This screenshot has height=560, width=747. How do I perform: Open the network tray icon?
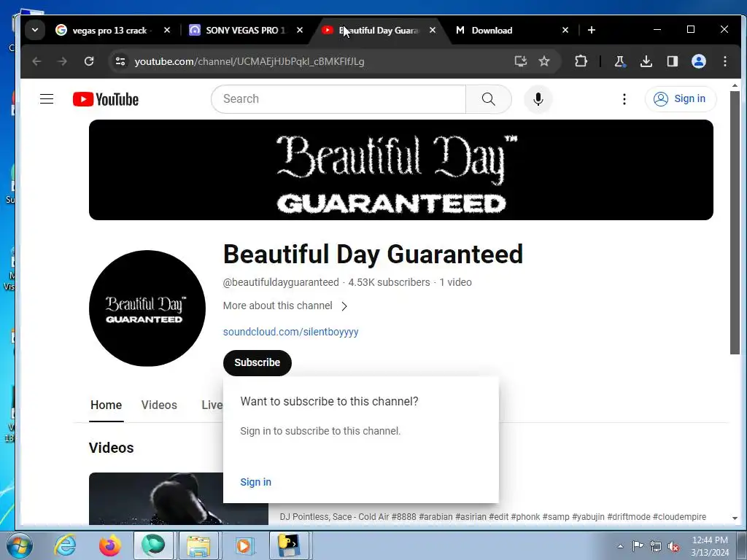(x=656, y=546)
